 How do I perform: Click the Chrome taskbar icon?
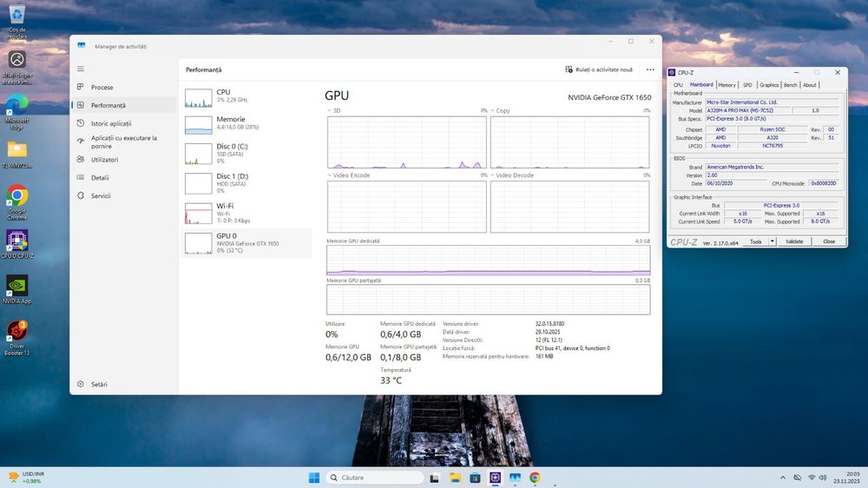[535, 478]
